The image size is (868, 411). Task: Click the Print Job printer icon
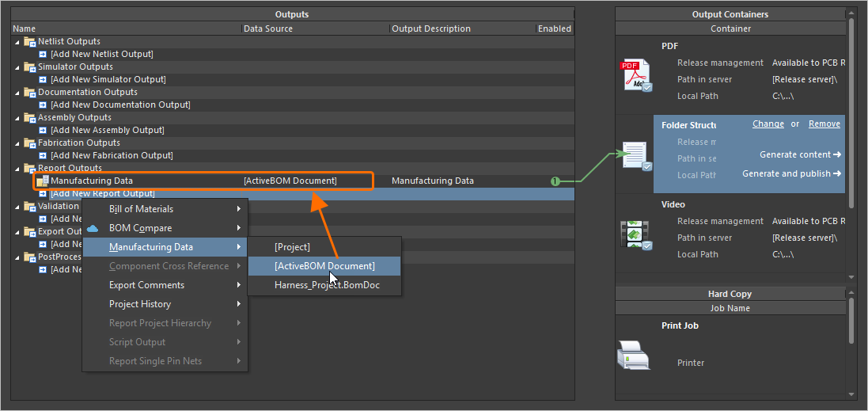(x=633, y=354)
